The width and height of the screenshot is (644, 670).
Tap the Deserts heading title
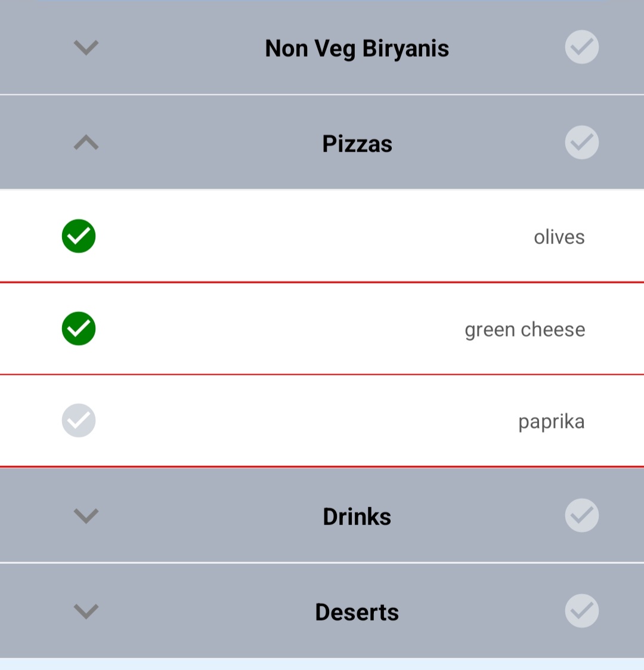[x=357, y=612]
